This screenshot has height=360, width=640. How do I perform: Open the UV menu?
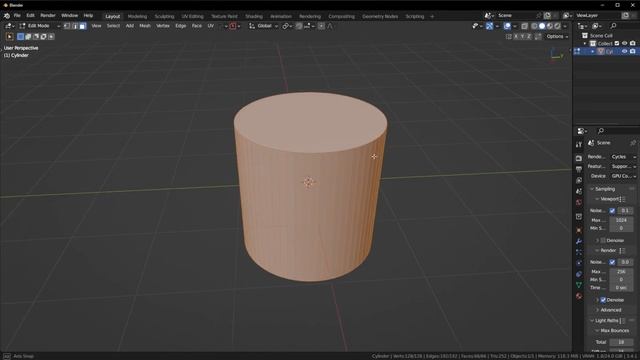[211, 26]
